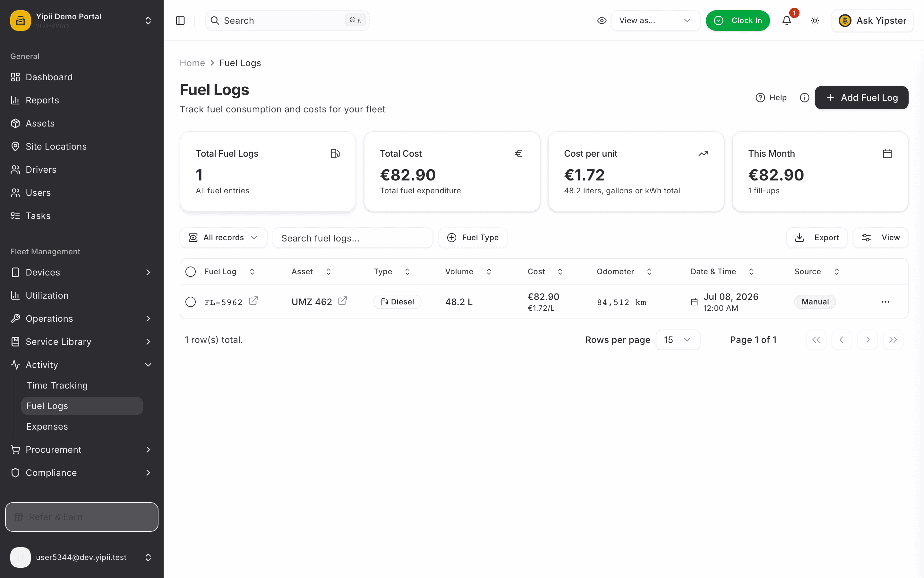
Task: Toggle the sidebar panel icon
Action: pos(180,21)
